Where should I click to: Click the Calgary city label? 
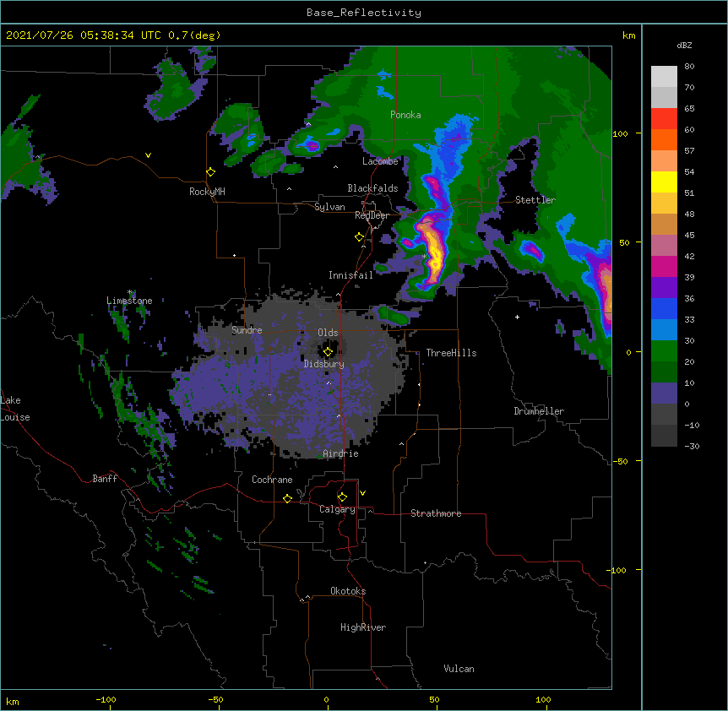click(x=337, y=509)
